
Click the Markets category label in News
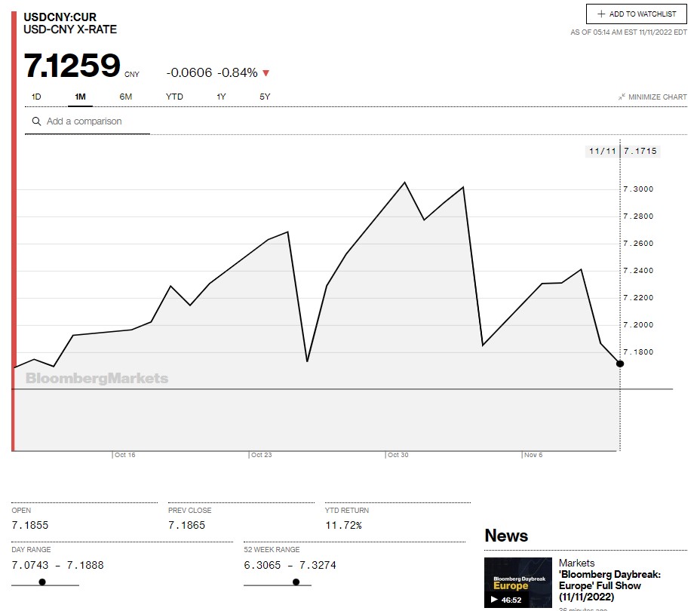pyautogui.click(x=576, y=563)
